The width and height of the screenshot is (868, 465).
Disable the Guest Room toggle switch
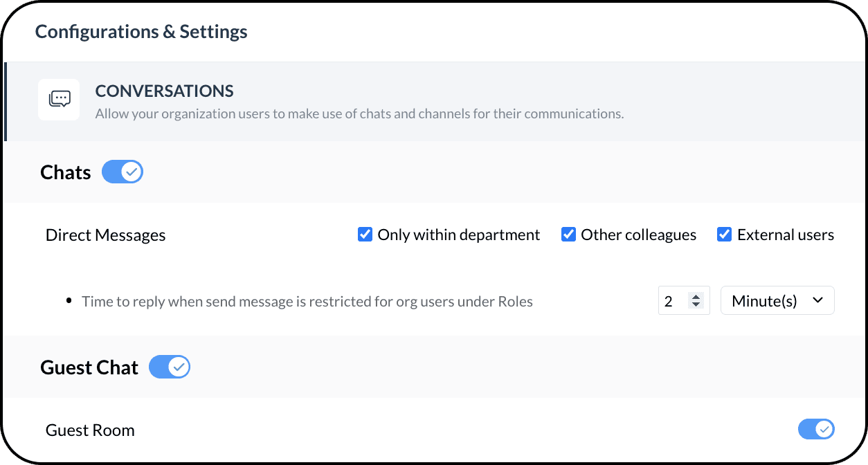point(816,430)
